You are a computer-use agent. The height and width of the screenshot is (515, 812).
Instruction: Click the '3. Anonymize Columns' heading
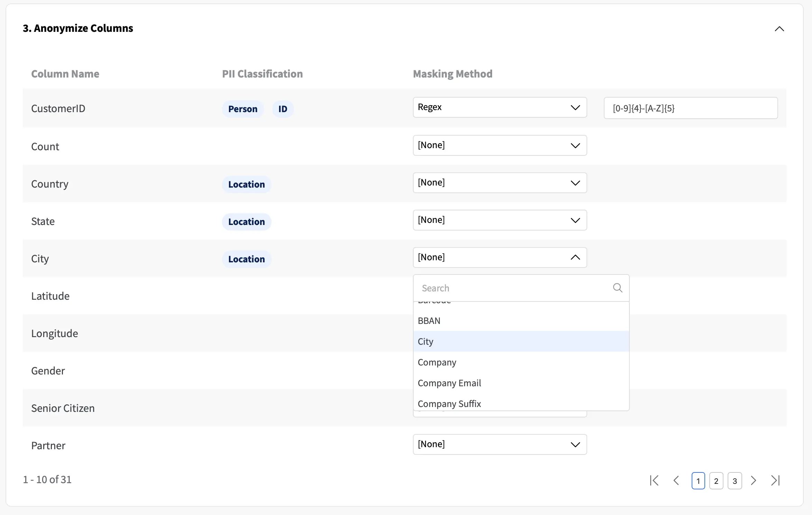pyautogui.click(x=78, y=28)
